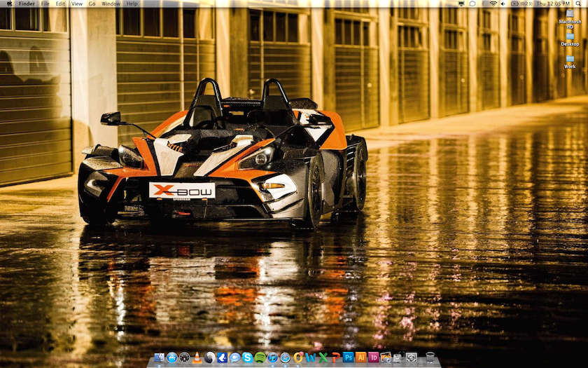Open iTunes from the dock
Screen dimensions: 588x368
(x=272, y=357)
